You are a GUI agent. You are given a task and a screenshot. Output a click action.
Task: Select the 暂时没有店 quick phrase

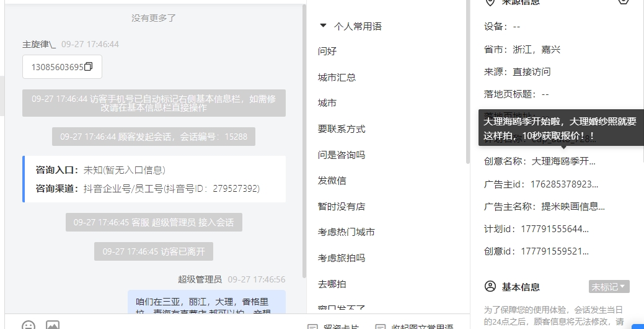(342, 206)
